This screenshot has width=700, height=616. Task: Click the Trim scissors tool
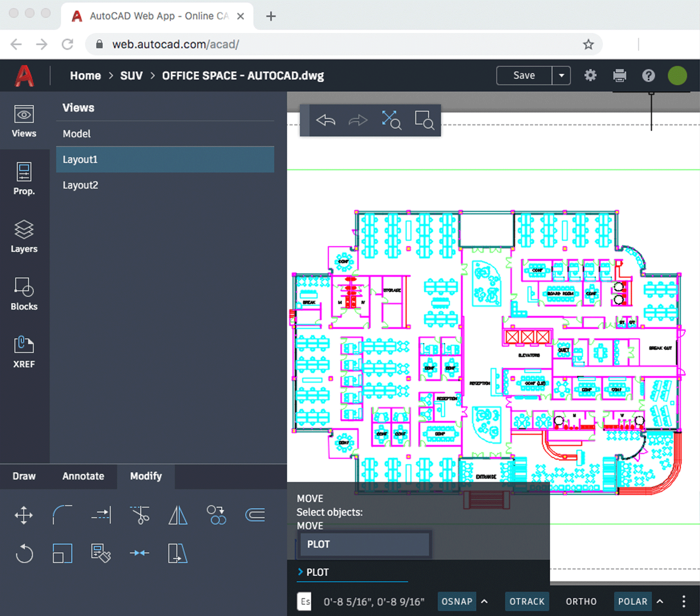click(140, 515)
